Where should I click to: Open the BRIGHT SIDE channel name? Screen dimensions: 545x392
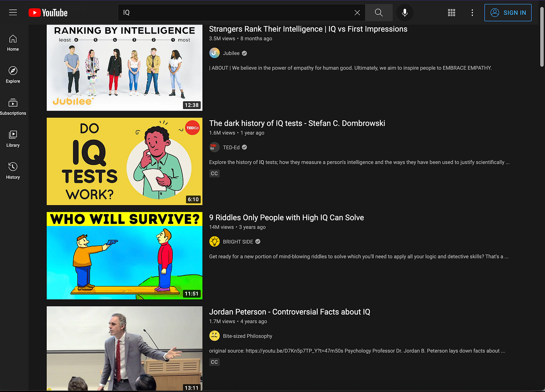click(238, 242)
